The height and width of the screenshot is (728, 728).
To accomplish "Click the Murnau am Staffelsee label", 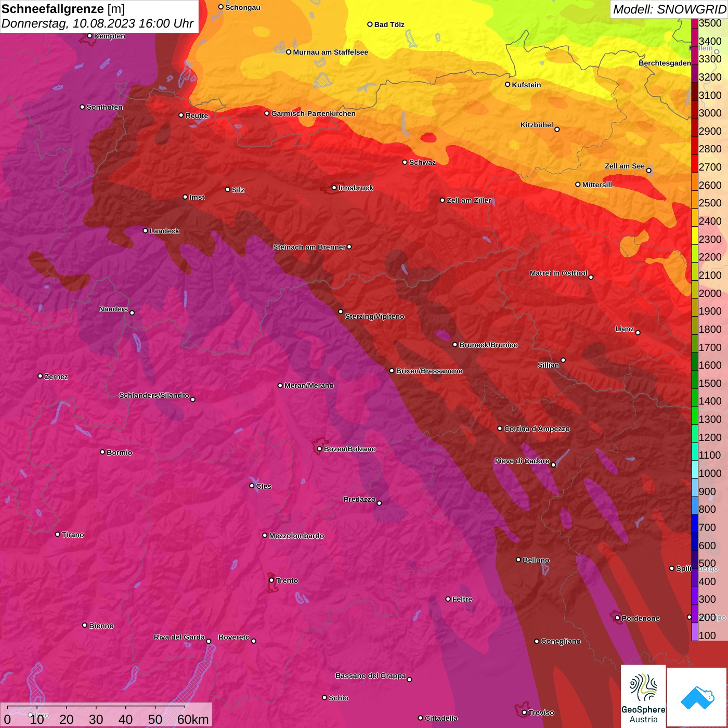I will 330,52.
